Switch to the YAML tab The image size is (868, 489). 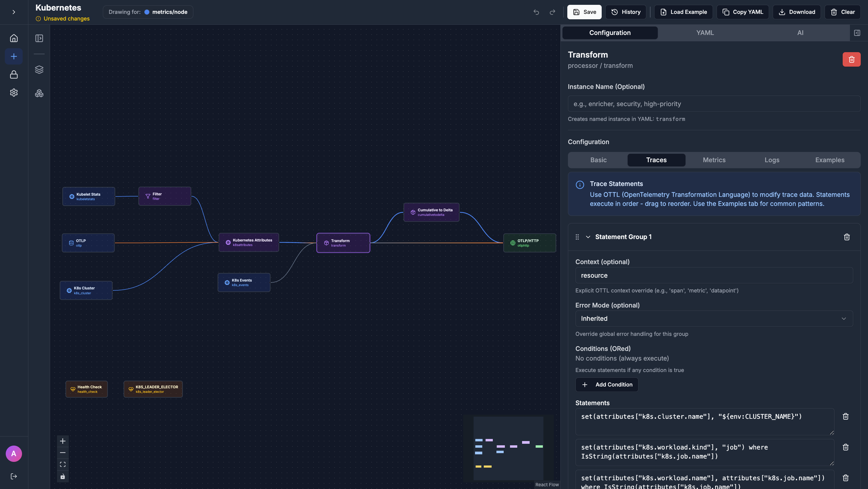(705, 33)
